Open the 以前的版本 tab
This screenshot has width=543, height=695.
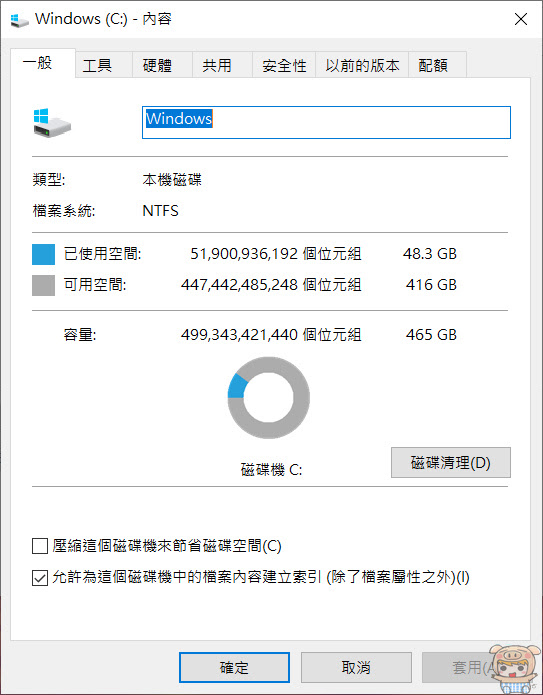pyautogui.click(x=362, y=65)
